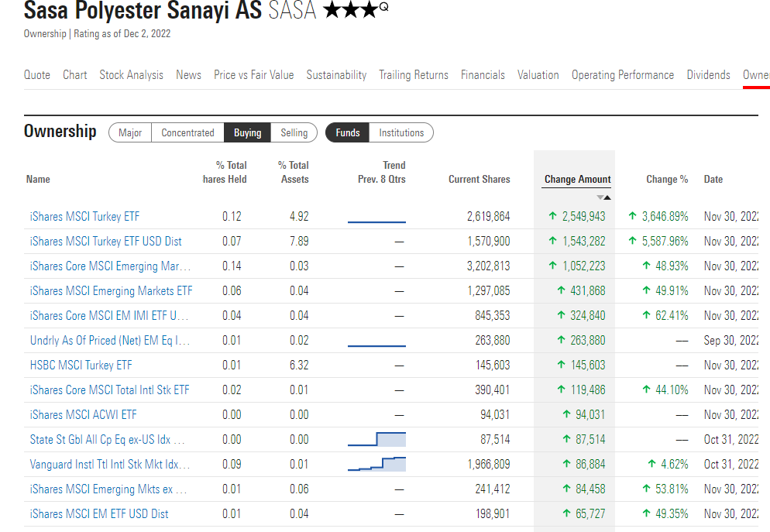This screenshot has width=770, height=532.
Task: Open the iShares MSCI Turkey ETF link
Action: tap(84, 216)
